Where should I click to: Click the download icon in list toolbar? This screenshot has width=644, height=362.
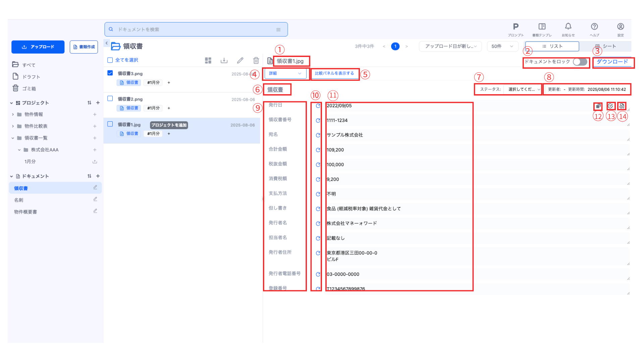[x=224, y=60]
